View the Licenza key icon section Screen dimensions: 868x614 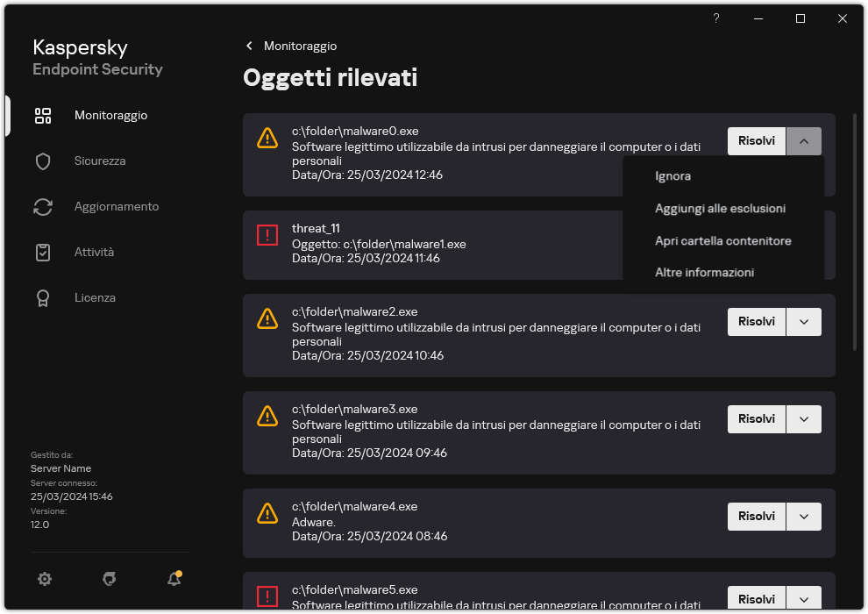(43, 297)
